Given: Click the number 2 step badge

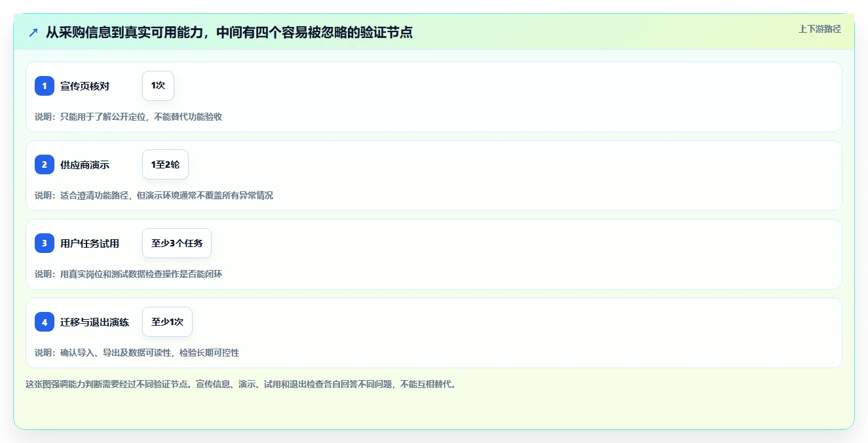Looking at the screenshot, I should [x=45, y=164].
